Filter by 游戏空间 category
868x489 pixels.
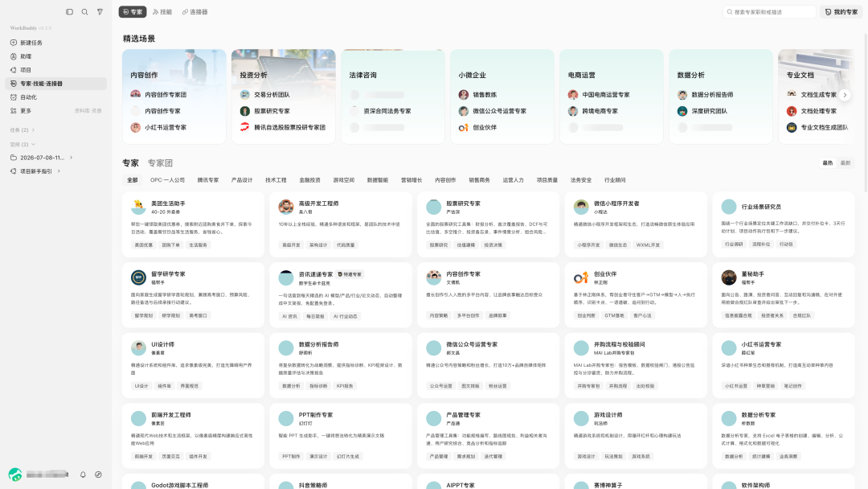pyautogui.click(x=344, y=180)
